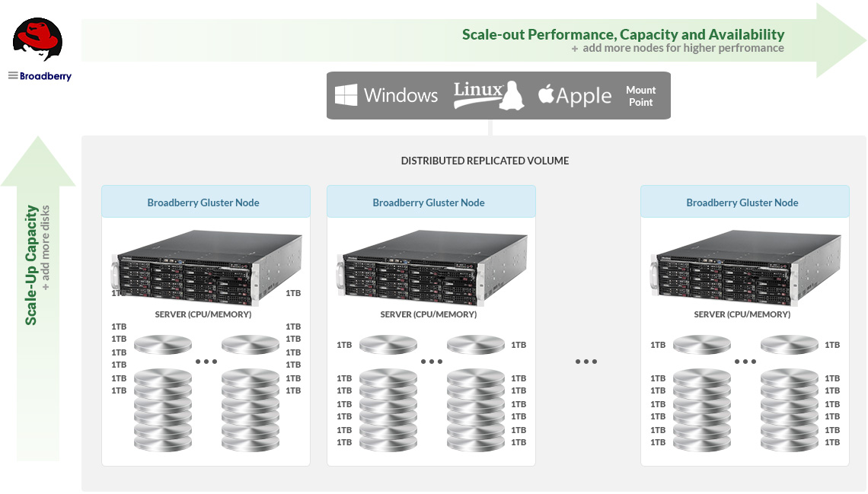Image resolution: width=868 pixels, height=494 pixels.
Task: Click the Scale-Up Capacity upward arrow
Action: (x=38, y=161)
